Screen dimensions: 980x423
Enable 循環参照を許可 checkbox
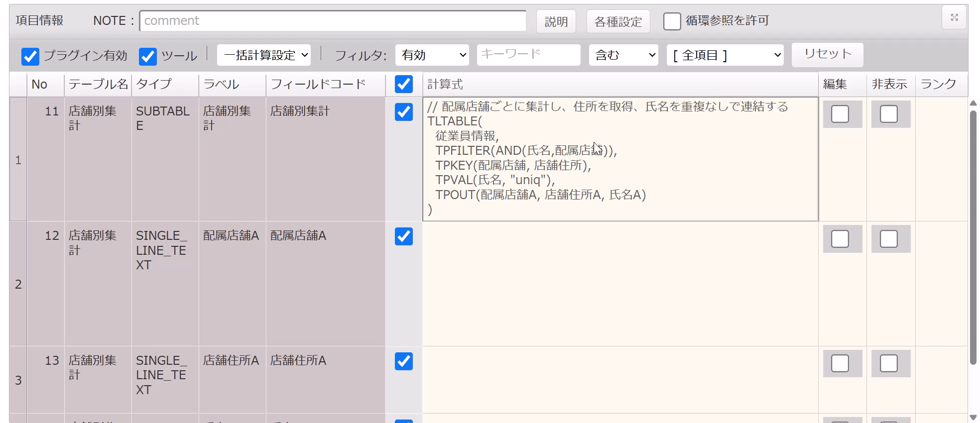672,21
